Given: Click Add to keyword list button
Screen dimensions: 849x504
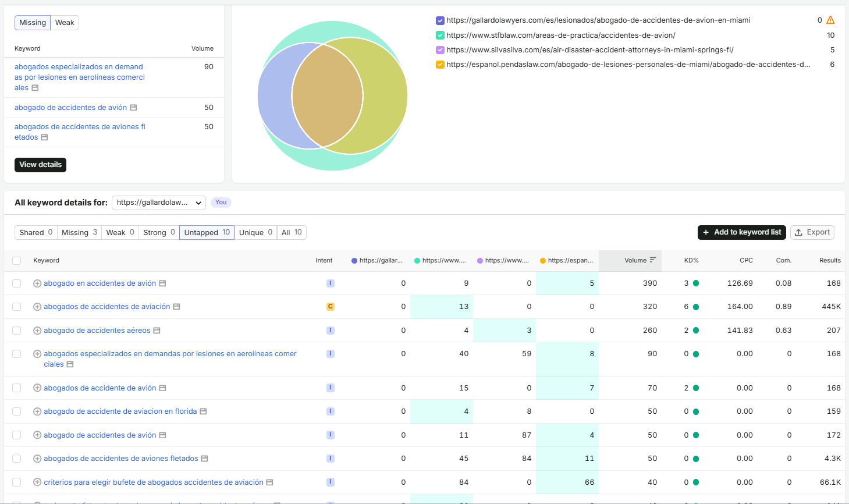Looking at the screenshot, I should [x=742, y=232].
